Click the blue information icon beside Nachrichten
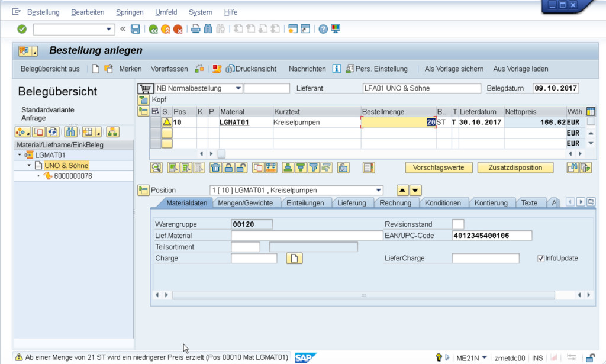The height and width of the screenshot is (364, 606). [x=336, y=69]
